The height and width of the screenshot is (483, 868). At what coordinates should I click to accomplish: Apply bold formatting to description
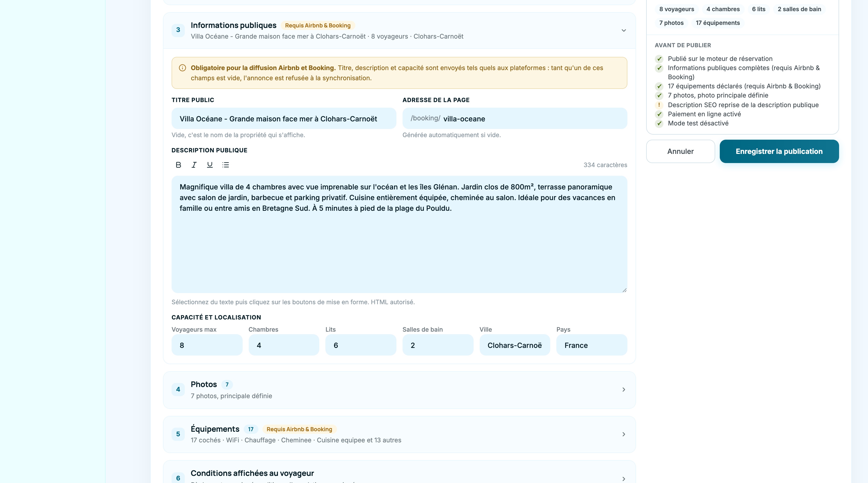pyautogui.click(x=178, y=165)
